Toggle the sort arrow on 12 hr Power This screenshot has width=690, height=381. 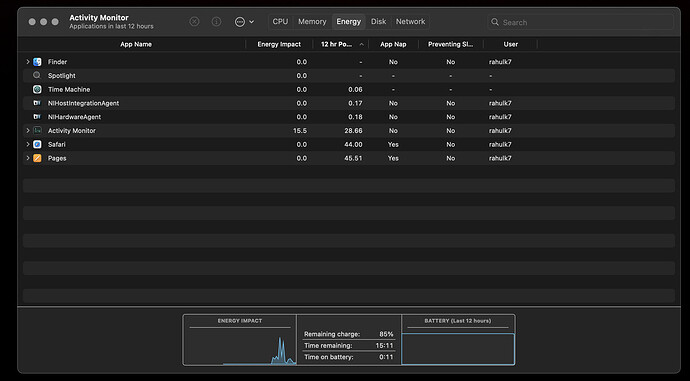click(x=361, y=44)
